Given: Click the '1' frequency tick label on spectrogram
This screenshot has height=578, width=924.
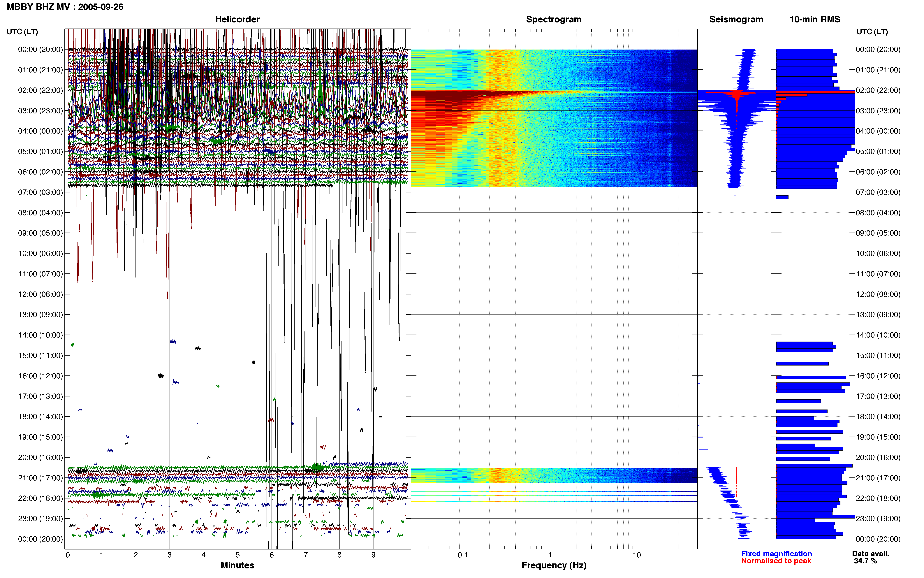Looking at the screenshot, I should tap(550, 555).
